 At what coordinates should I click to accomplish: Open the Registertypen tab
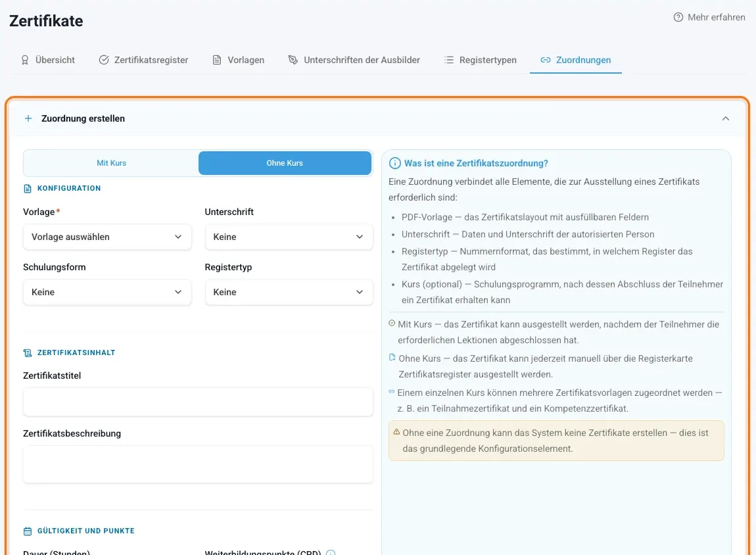click(x=480, y=60)
